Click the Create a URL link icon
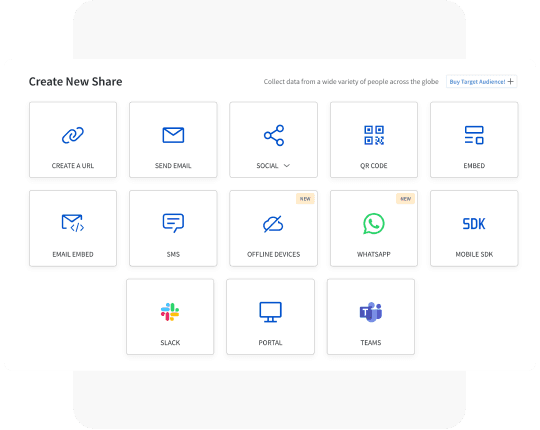540x430 pixels. pyautogui.click(x=73, y=135)
